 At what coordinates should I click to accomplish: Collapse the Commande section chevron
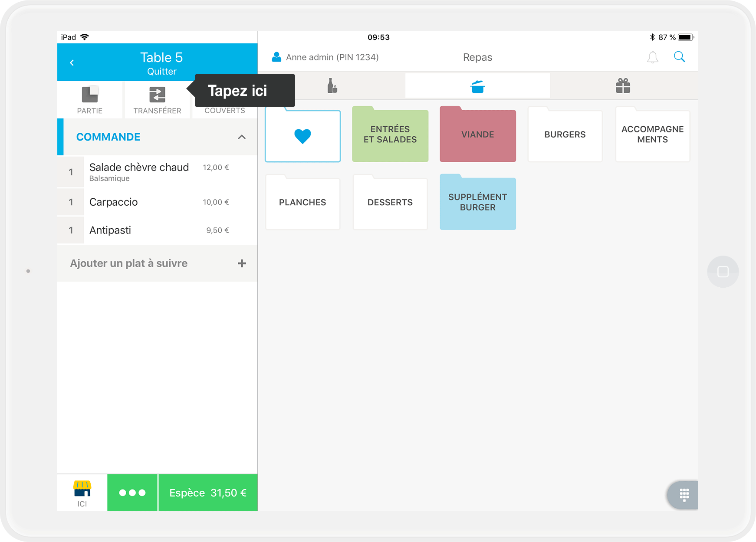(x=242, y=137)
